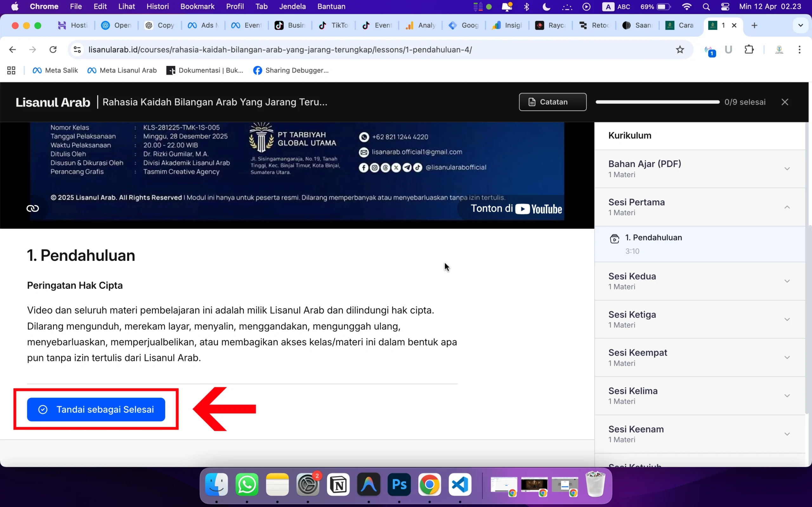Click the bookmark star icon in address bar
This screenshot has width=812, height=507.
coord(680,50)
